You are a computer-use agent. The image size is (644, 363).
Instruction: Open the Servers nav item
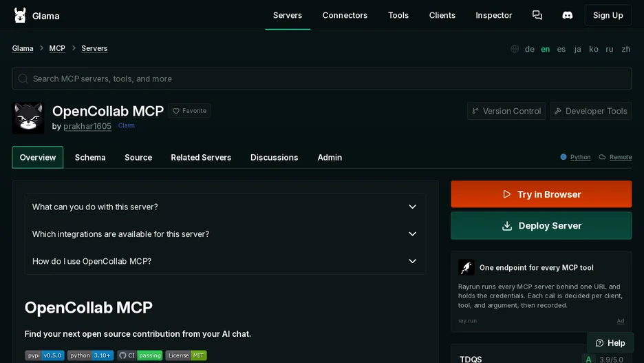click(x=288, y=15)
